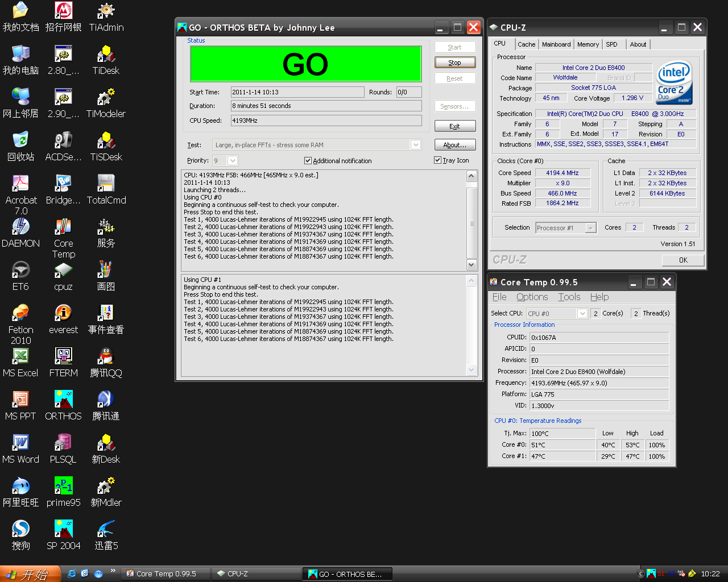Launch Internet Explorer from the quick launch bar
The height and width of the screenshot is (582, 728).
coord(72,573)
